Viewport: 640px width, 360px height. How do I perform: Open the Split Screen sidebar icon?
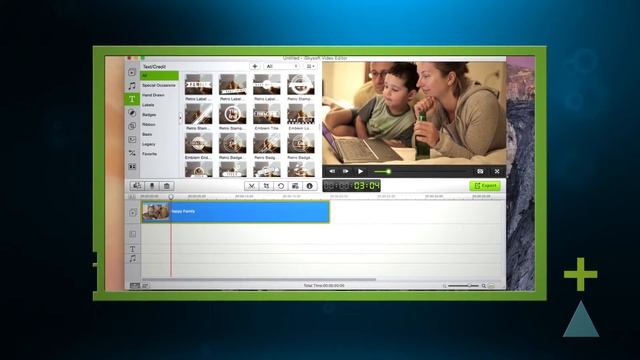coord(132,167)
